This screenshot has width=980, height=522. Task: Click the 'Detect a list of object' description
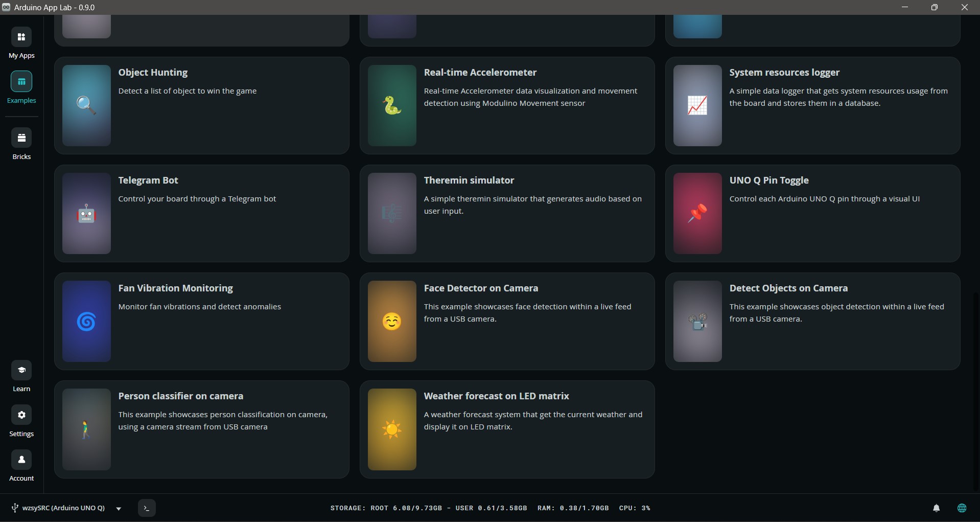click(x=188, y=91)
